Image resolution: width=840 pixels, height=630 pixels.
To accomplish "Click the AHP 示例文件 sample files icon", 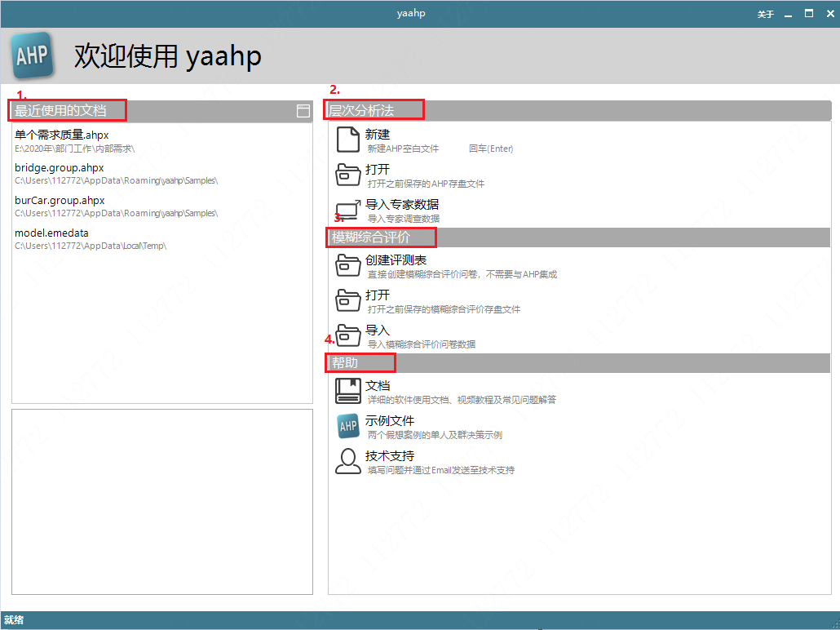I will coord(347,425).
